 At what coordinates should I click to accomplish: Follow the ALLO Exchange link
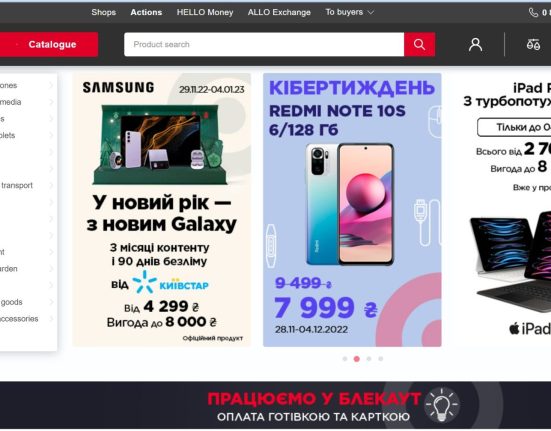click(x=279, y=12)
